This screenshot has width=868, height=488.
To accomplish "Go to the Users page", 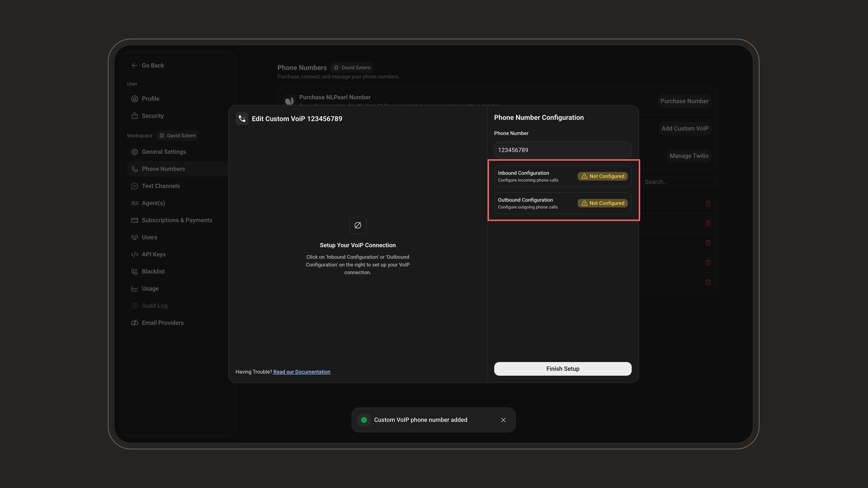I will pyautogui.click(x=149, y=237).
